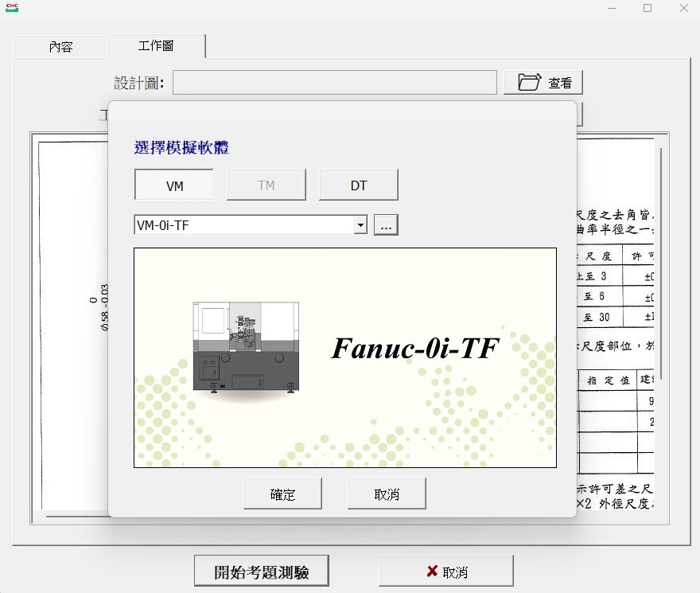Click the folder icon on the 查看 button
Viewport: 700px width, 593px height.
(x=530, y=82)
